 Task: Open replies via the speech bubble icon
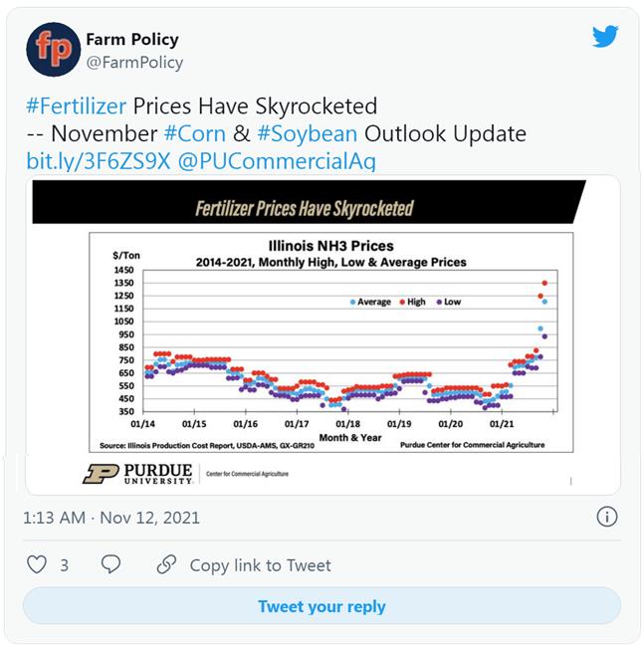pyautogui.click(x=110, y=564)
